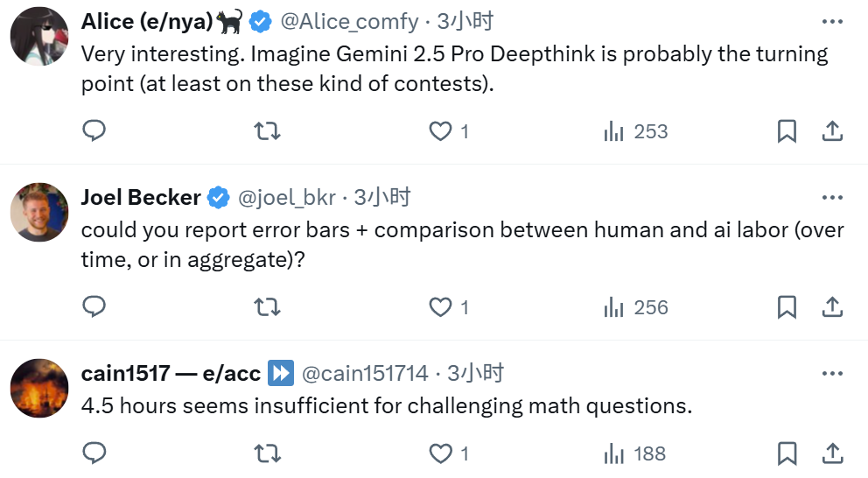
Task: Like Joel Becker's error bars tweet
Action: coord(439,307)
